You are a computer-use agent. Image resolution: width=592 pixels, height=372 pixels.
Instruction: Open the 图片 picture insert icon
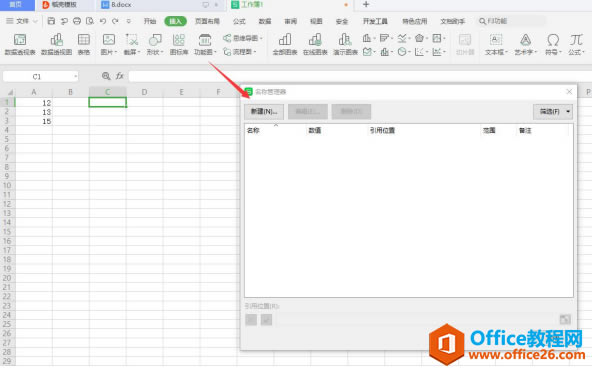click(x=109, y=45)
